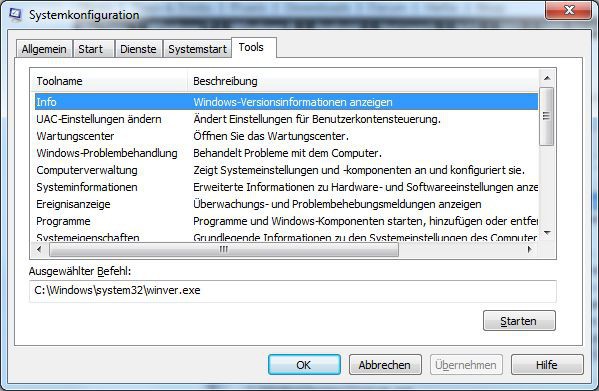The width and height of the screenshot is (599, 391).
Task: Click the vertical scrollbar thumb
Action: [547, 116]
